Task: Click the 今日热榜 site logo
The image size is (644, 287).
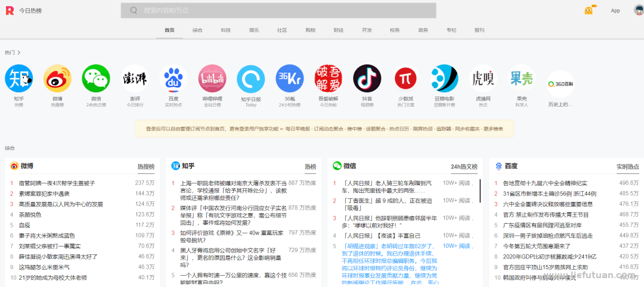Action: click(x=10, y=11)
